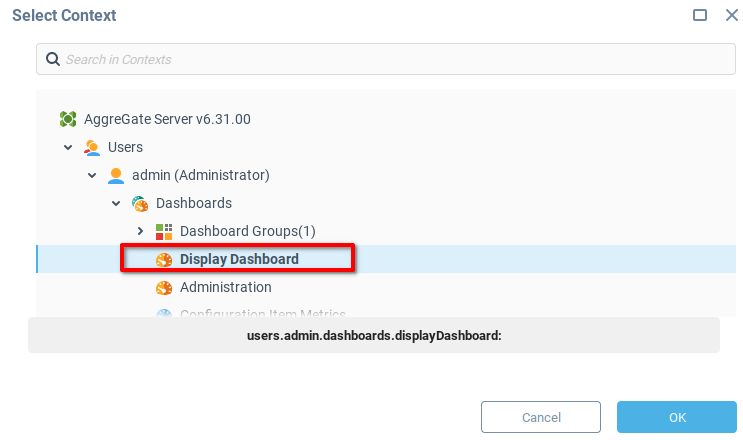This screenshot has width=743, height=440.
Task: Select AggreGate Server v6.31.00 root label
Action: click(x=167, y=119)
